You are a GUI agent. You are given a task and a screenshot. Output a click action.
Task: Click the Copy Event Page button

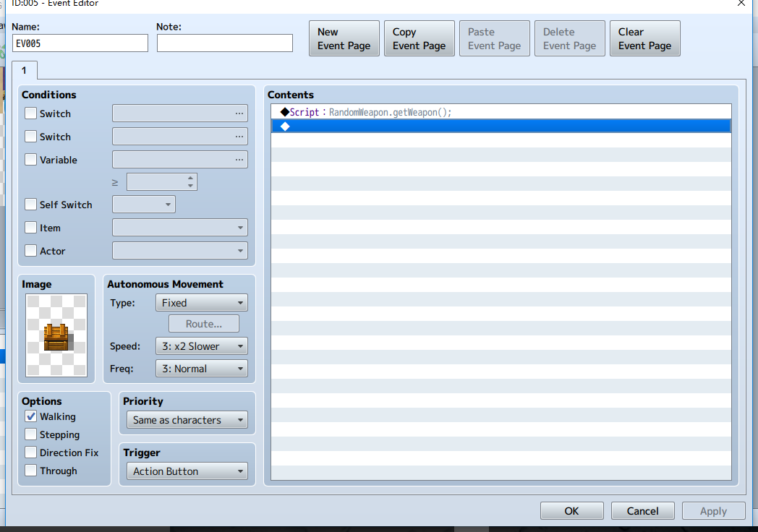(419, 38)
